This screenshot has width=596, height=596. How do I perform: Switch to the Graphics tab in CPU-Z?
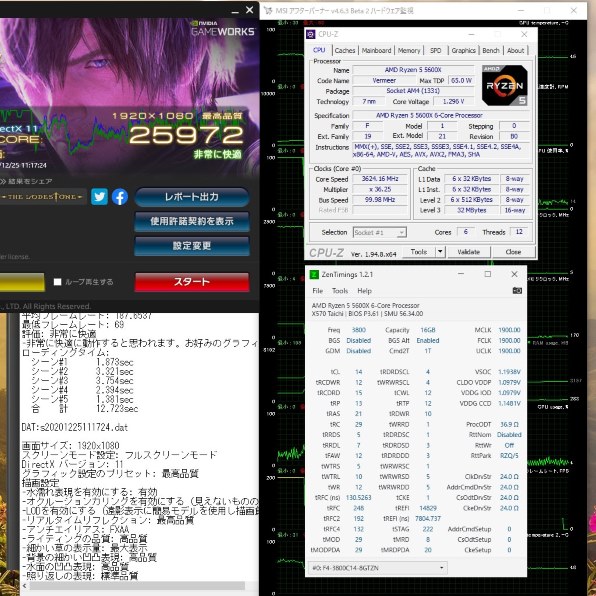[463, 51]
